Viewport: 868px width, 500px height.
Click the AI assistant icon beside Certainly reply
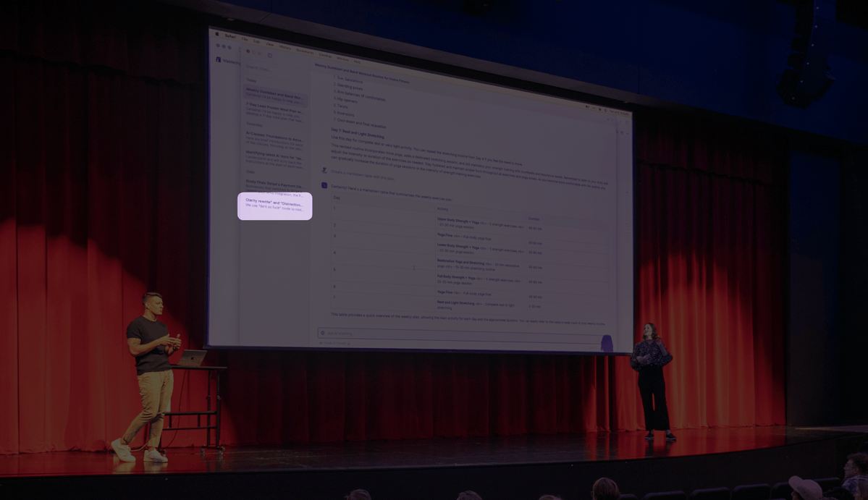pyautogui.click(x=324, y=185)
